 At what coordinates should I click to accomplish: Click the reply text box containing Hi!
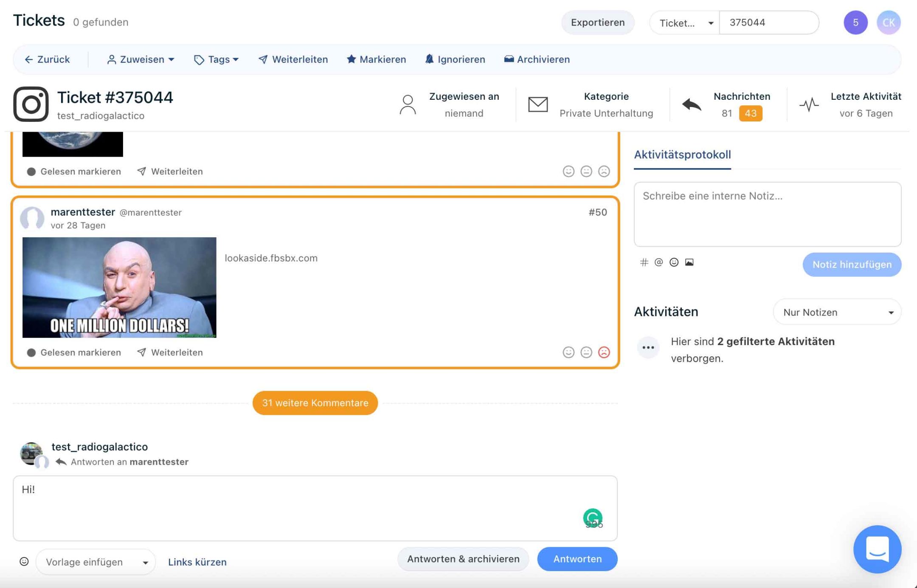[x=315, y=508]
